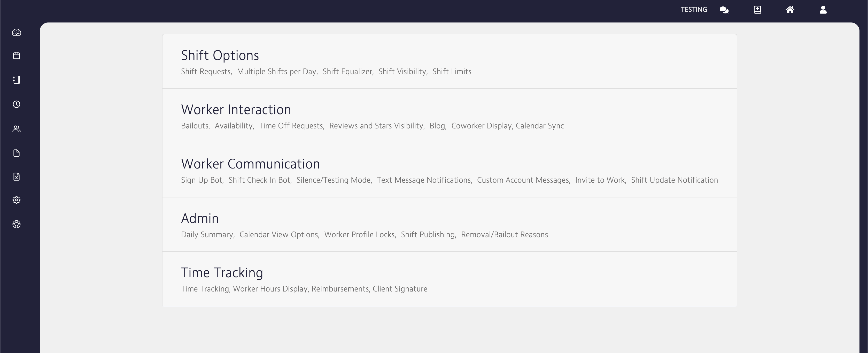Open the calendar icon in sidebar
The image size is (868, 353).
(17, 56)
